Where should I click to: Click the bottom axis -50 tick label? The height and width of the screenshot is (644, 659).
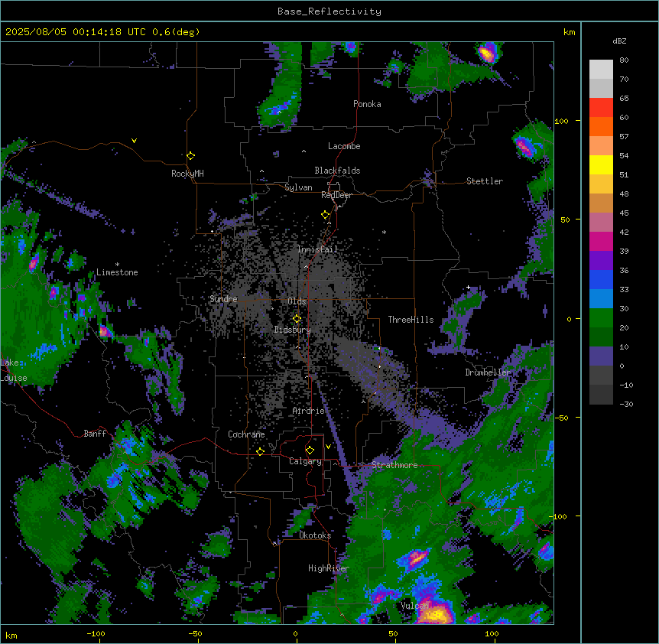(196, 633)
